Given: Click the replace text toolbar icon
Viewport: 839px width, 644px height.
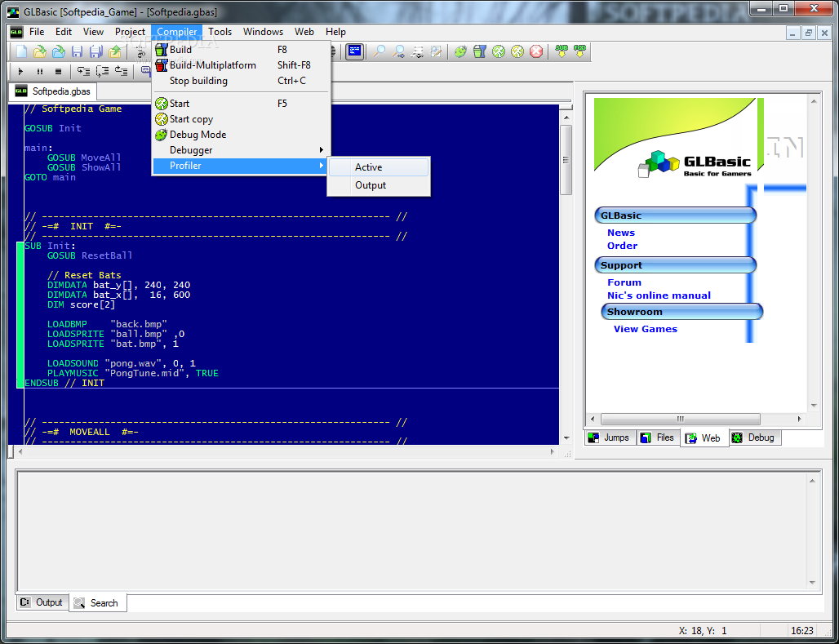Looking at the screenshot, I should (x=436, y=51).
